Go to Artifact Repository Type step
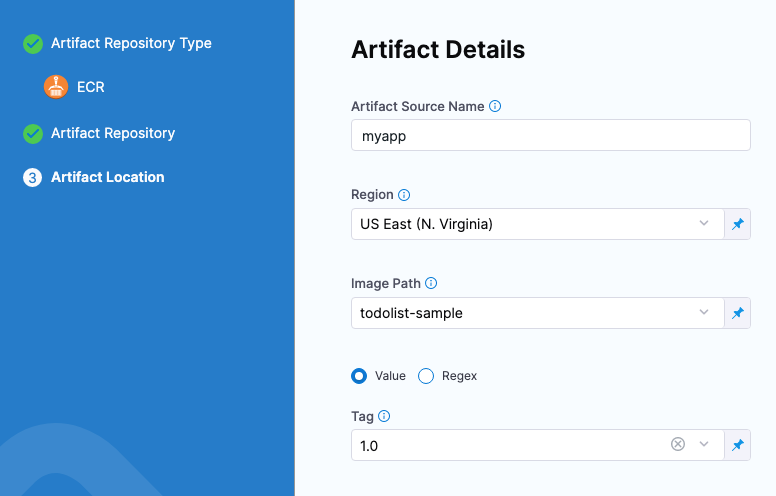This screenshot has height=496, width=776. coord(131,43)
